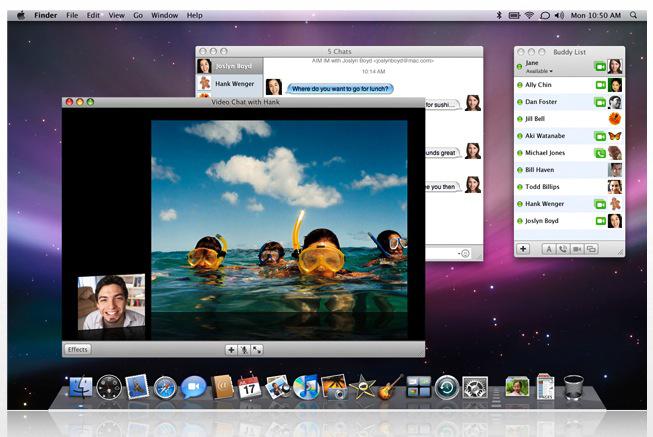
Task: Click the Wi-Fi status icon in menu bar
Action: [x=529, y=15]
